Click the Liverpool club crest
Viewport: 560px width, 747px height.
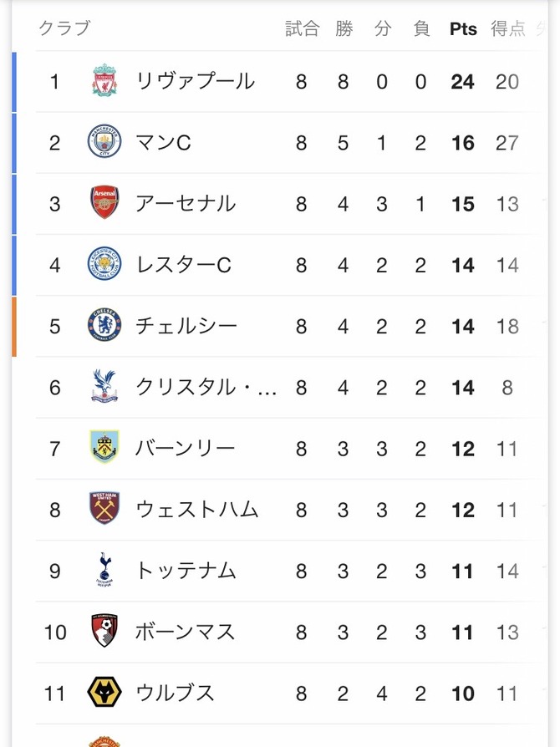pos(104,80)
